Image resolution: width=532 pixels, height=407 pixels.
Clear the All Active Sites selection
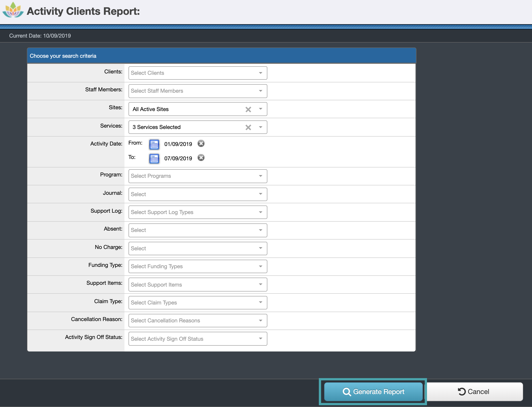[x=248, y=109]
